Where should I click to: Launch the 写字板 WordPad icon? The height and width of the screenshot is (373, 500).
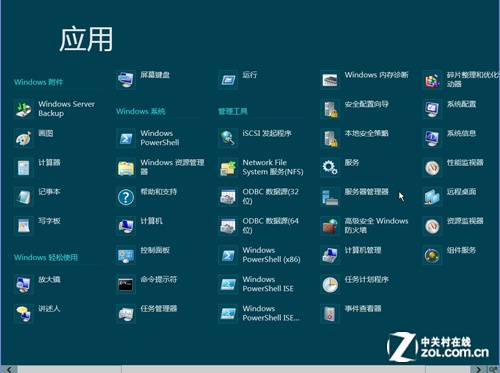pyautogui.click(x=24, y=226)
